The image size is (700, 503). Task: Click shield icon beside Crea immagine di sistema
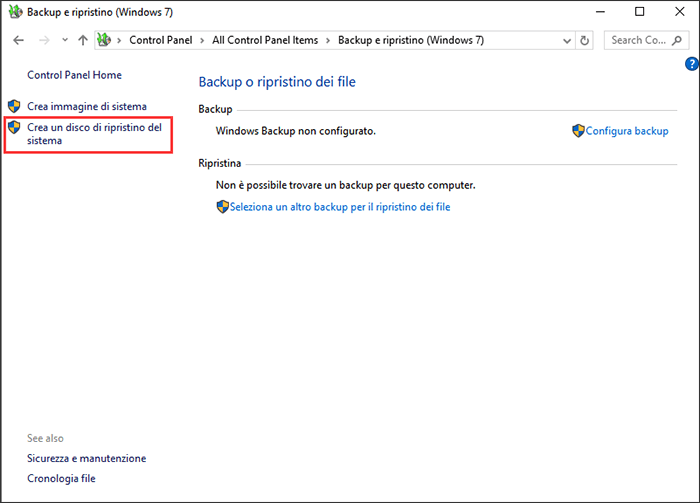tap(14, 106)
